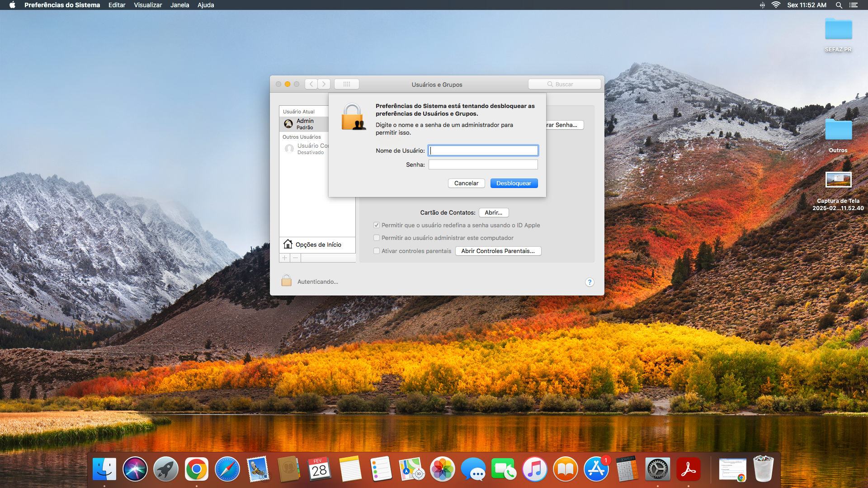
Task: Open the Janela menu
Action: pos(179,5)
